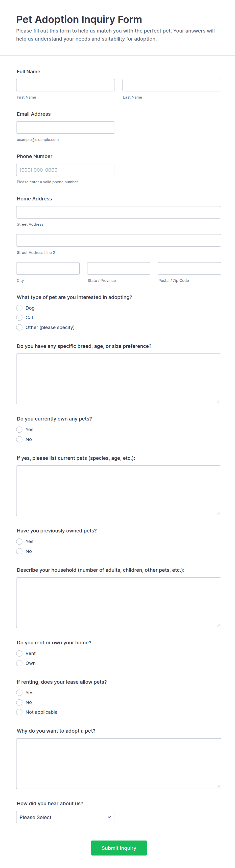Image resolution: width=235 pixels, height=868 pixels.
Task: Select the Dog radio option
Action: click(x=20, y=308)
